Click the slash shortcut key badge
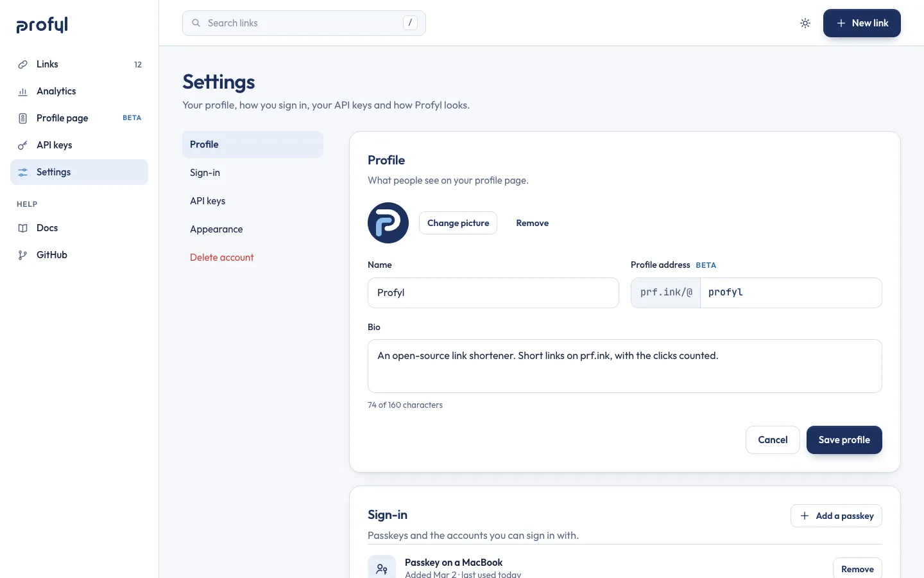 click(410, 23)
